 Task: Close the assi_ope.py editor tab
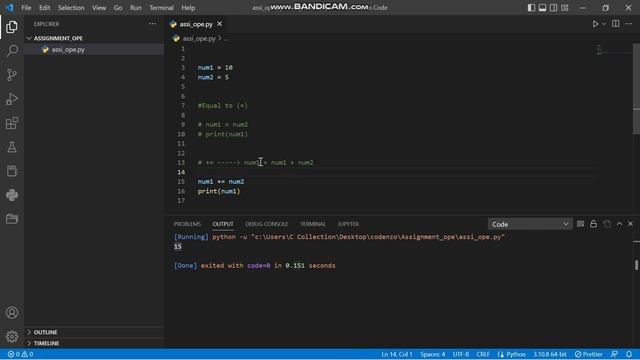coord(220,24)
